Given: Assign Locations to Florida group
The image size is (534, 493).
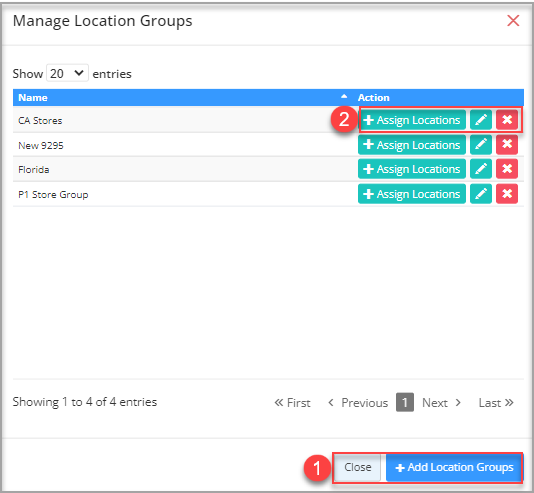Looking at the screenshot, I should pyautogui.click(x=411, y=169).
